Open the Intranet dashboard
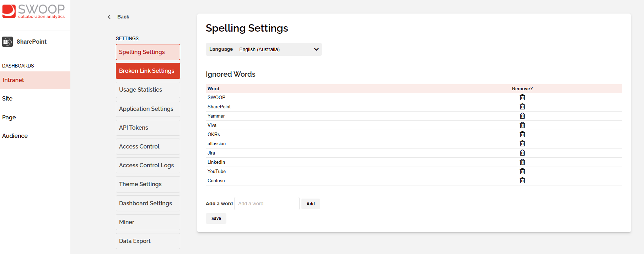Viewport: 644px width, 254px height. point(35,80)
